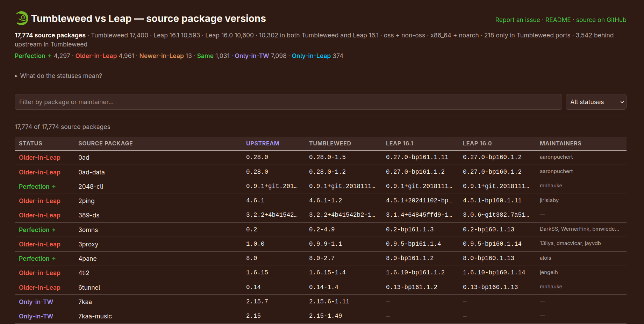The width and height of the screenshot is (644, 324).
Task: Sort by the MAINTAINERS column header
Action: (x=560, y=143)
